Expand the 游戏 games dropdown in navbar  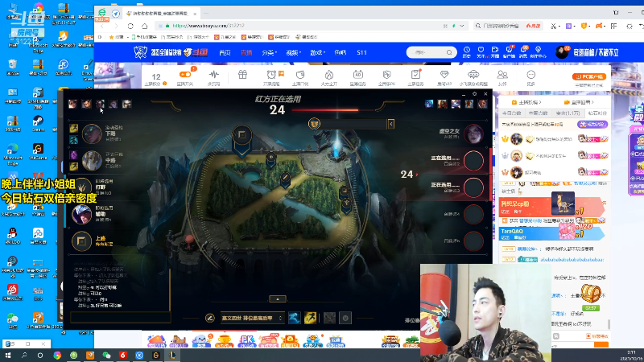pyautogui.click(x=317, y=52)
